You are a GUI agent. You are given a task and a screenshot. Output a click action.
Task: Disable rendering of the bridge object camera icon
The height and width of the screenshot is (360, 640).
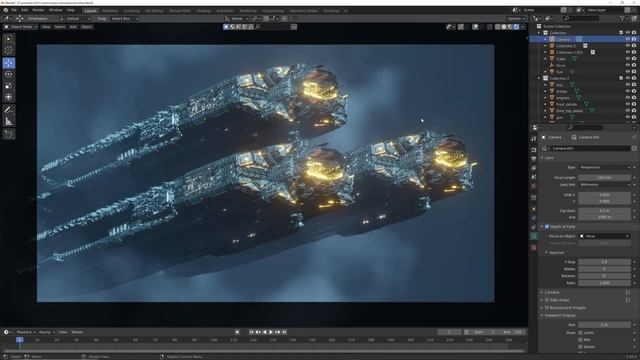click(x=634, y=91)
